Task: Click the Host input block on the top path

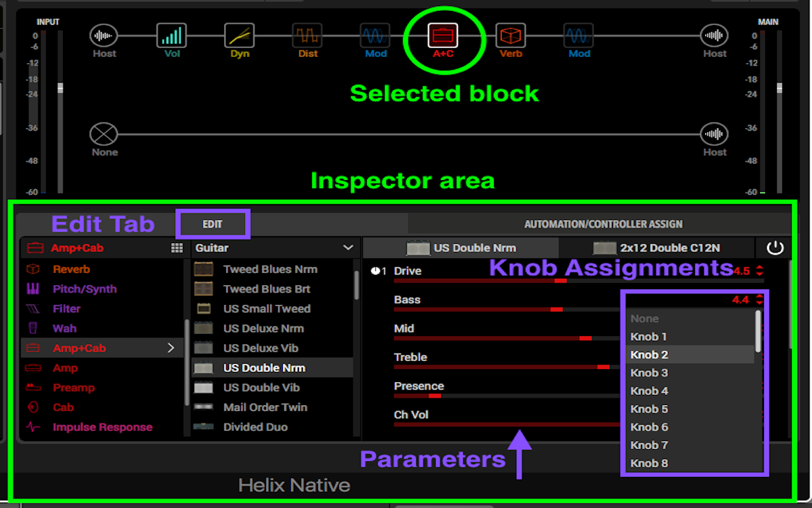Action: tap(104, 36)
